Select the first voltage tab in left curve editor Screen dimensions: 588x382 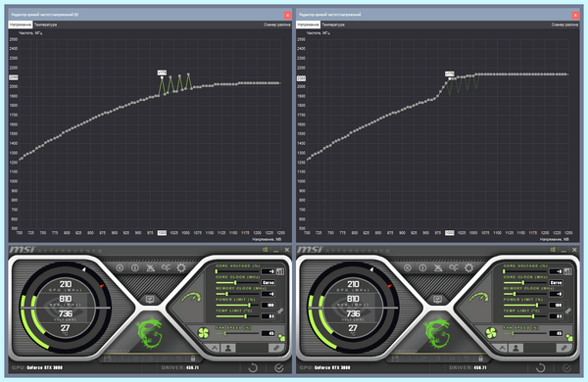pos(21,24)
